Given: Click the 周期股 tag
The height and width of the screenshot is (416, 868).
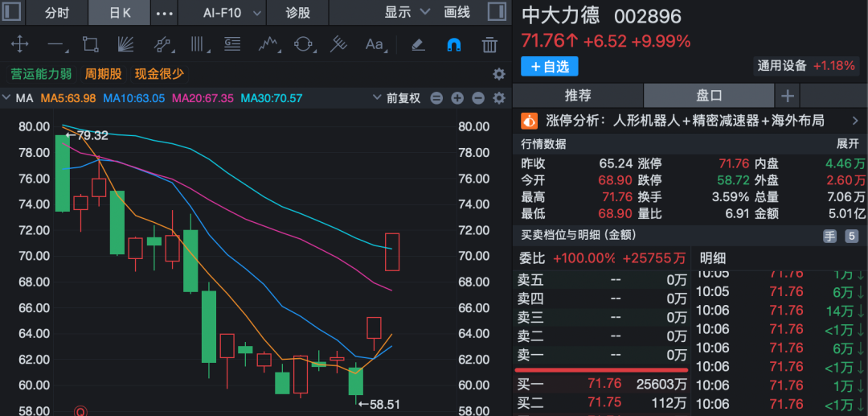Looking at the screenshot, I should [103, 74].
